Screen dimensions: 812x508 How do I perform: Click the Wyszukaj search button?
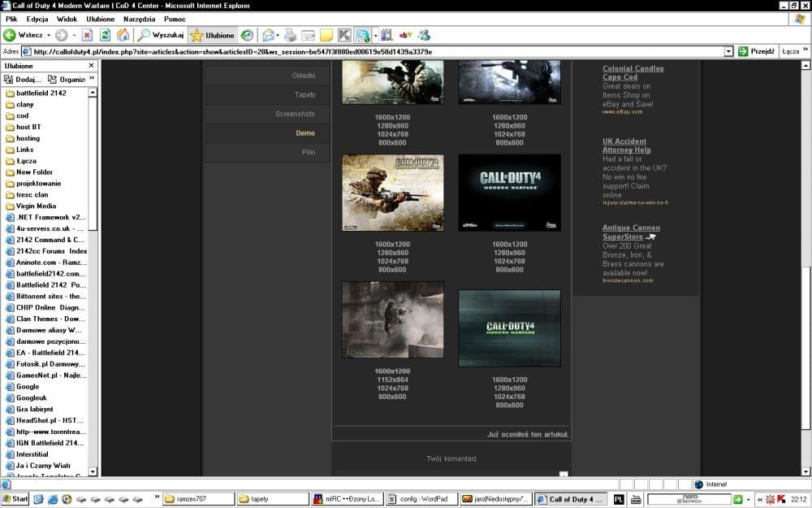point(160,35)
